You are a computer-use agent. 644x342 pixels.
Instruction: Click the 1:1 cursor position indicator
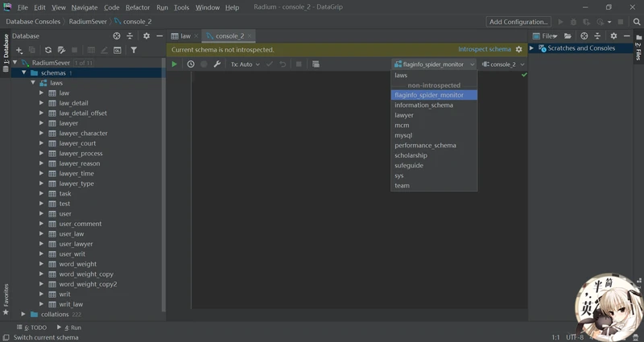click(555, 337)
